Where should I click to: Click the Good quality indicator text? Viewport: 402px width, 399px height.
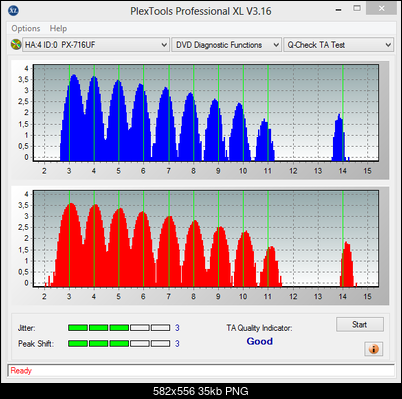260,341
